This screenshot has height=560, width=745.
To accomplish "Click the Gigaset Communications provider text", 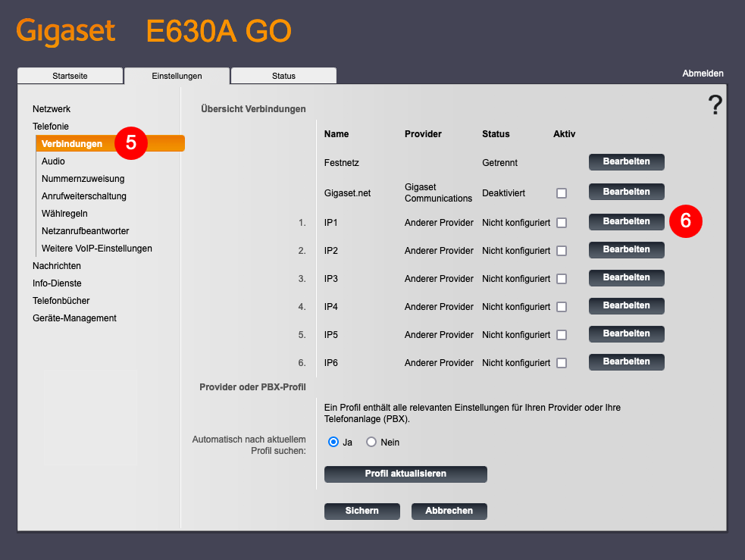I will (439, 192).
